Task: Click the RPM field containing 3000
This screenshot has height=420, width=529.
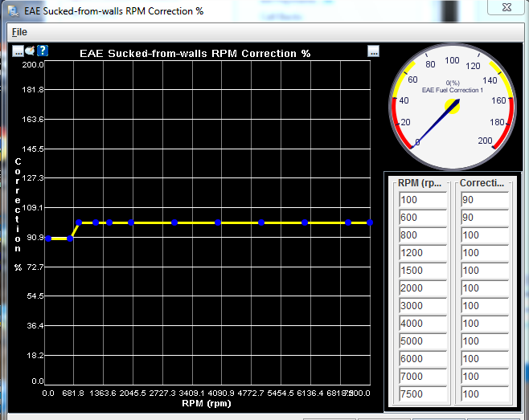Action: click(422, 306)
